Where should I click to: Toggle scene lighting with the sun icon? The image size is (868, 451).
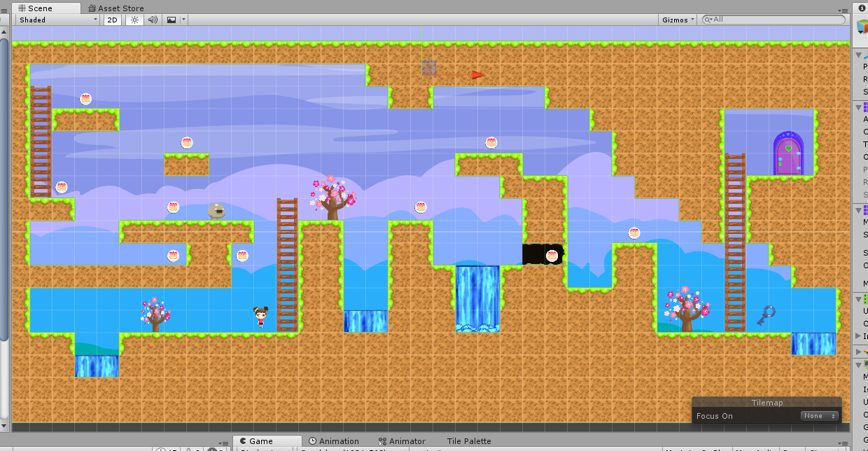[x=132, y=20]
